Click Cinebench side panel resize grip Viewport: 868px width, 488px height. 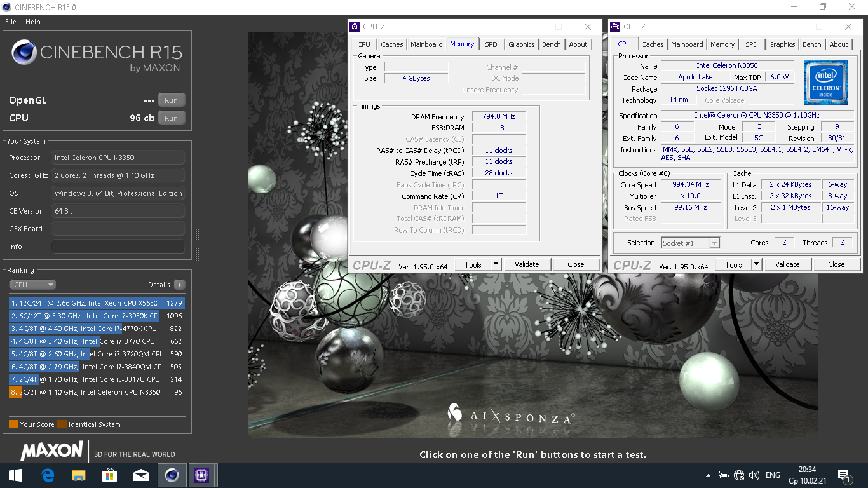click(x=197, y=248)
